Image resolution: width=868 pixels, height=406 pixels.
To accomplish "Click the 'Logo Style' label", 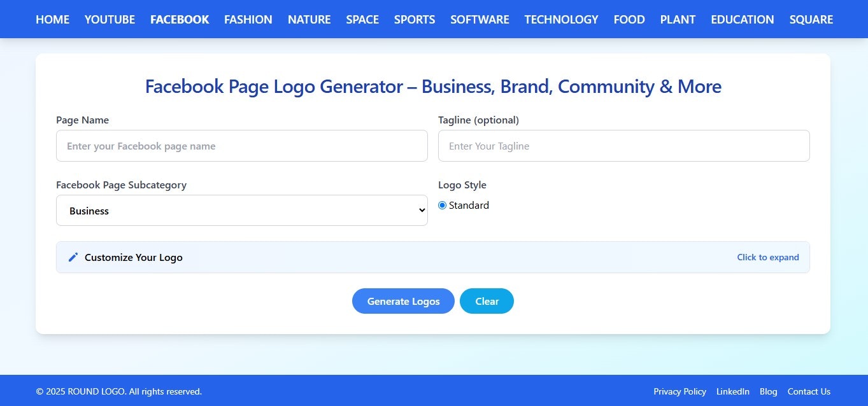I will 462,185.
